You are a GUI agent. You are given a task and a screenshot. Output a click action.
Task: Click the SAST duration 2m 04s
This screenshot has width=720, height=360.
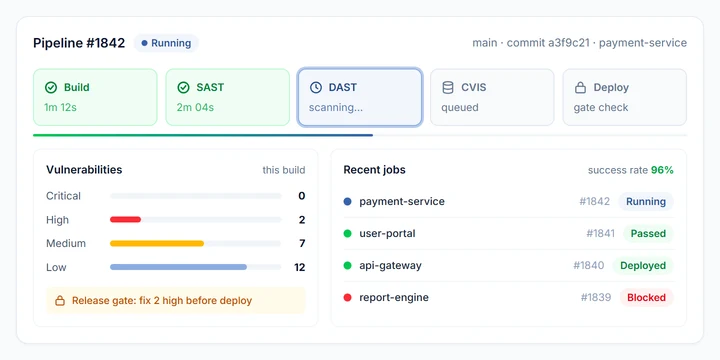[195, 107]
